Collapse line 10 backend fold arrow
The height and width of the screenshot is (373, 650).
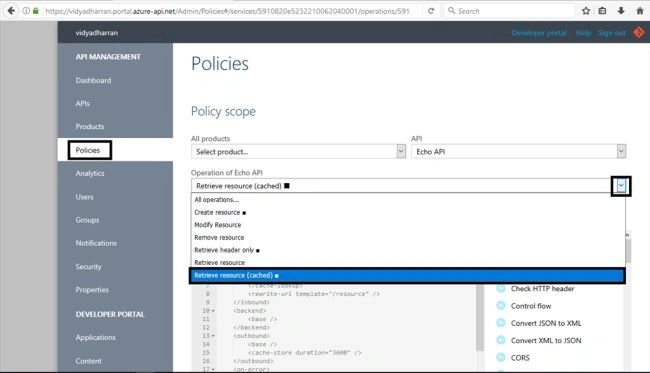(213, 311)
